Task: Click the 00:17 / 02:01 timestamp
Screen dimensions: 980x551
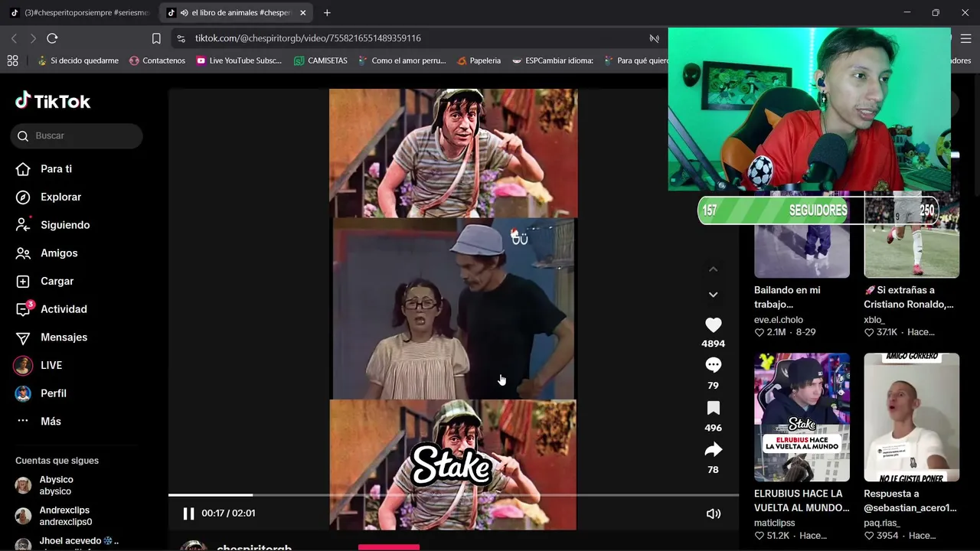Action: click(228, 514)
